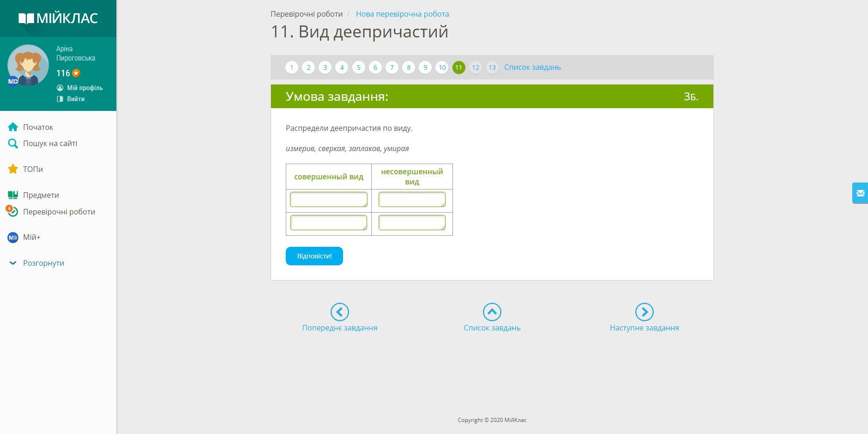Click first input under несовершенный вид
Image resolution: width=868 pixels, height=434 pixels.
[x=412, y=199]
